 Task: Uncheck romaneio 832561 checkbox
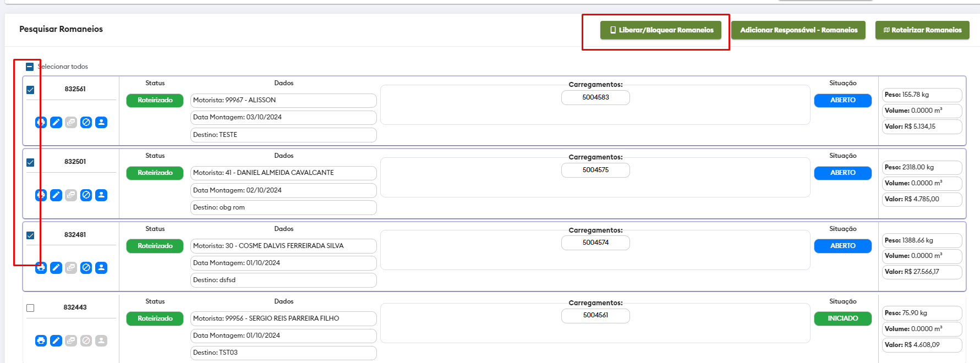[30, 90]
